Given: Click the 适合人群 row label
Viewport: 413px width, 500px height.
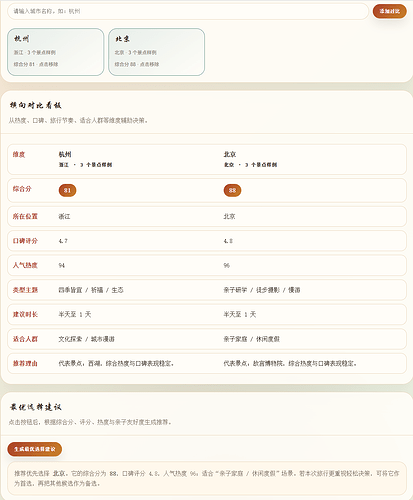Looking at the screenshot, I should pos(25,339).
